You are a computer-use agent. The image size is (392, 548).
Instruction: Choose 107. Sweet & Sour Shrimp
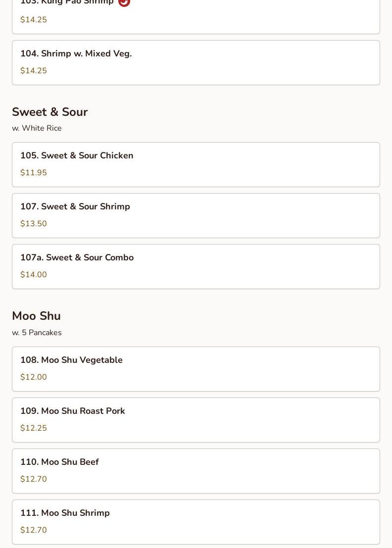click(196, 215)
